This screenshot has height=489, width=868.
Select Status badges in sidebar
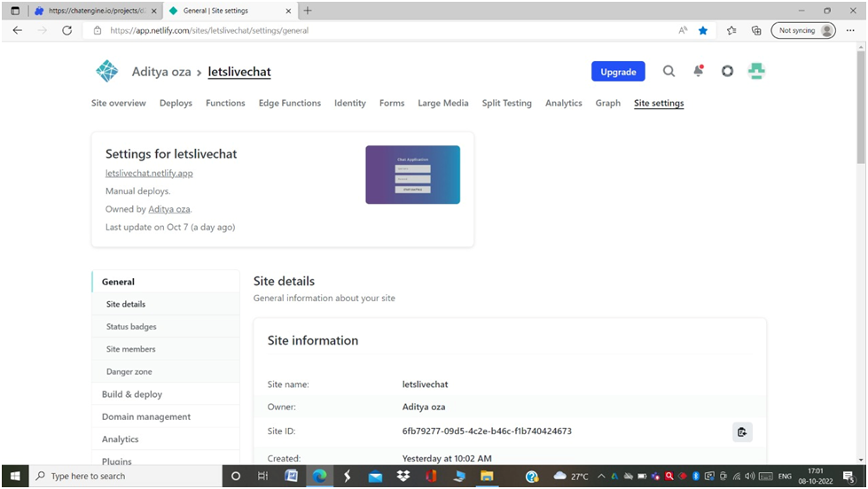[166, 326]
